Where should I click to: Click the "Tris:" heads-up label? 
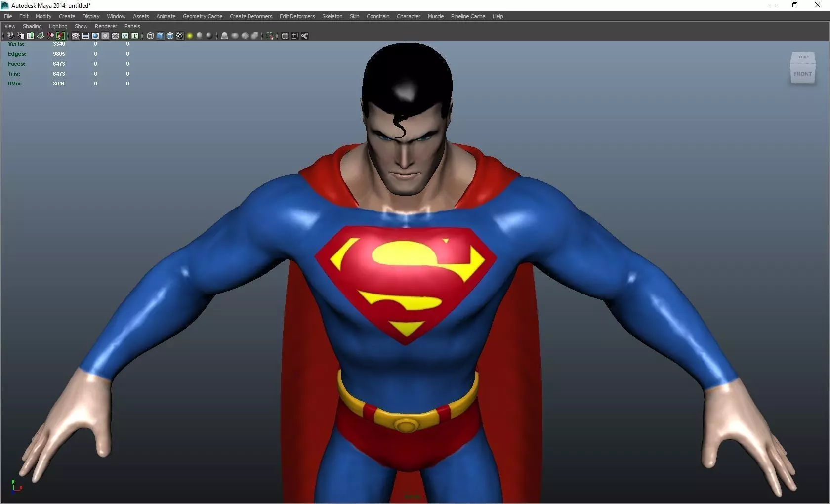[14, 74]
